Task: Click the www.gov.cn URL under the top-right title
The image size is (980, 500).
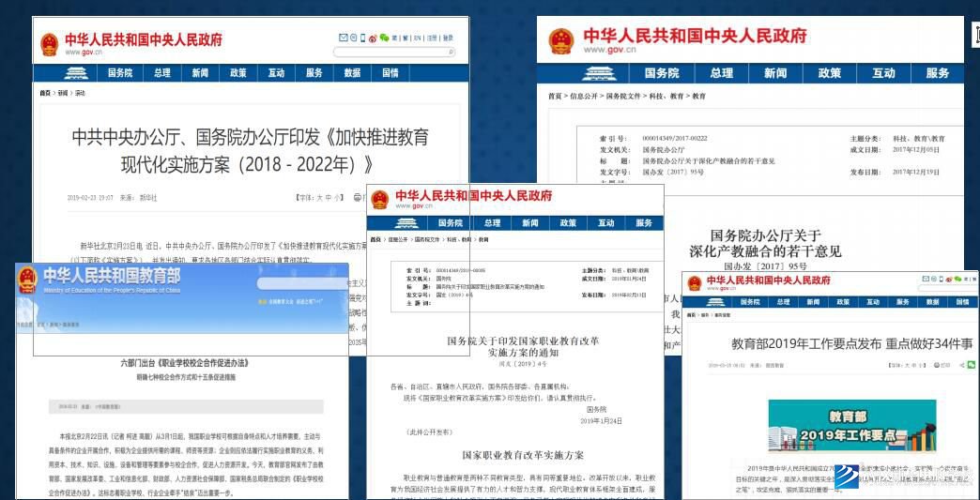Action: tap(610, 51)
